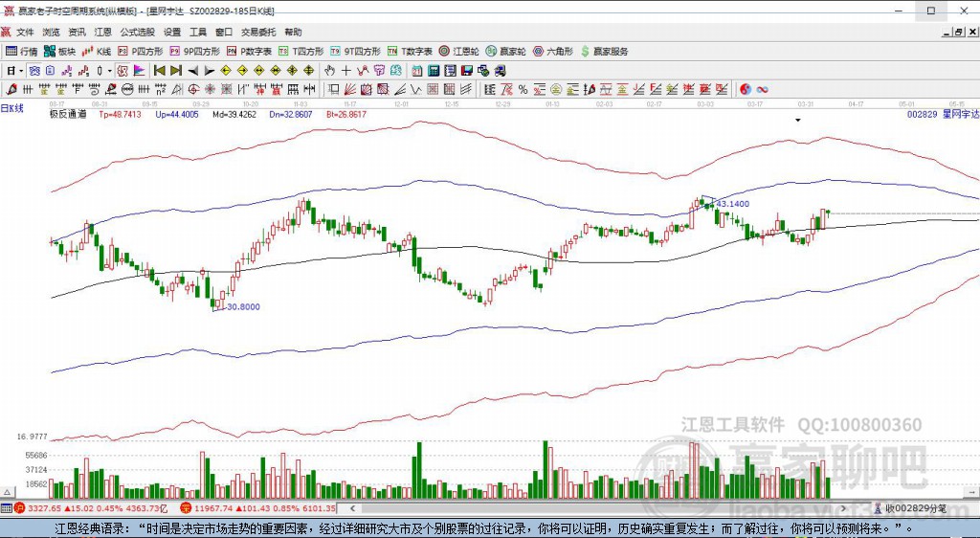Click the 日K线 chart label
The width and height of the screenshot is (980, 538).
12,109
